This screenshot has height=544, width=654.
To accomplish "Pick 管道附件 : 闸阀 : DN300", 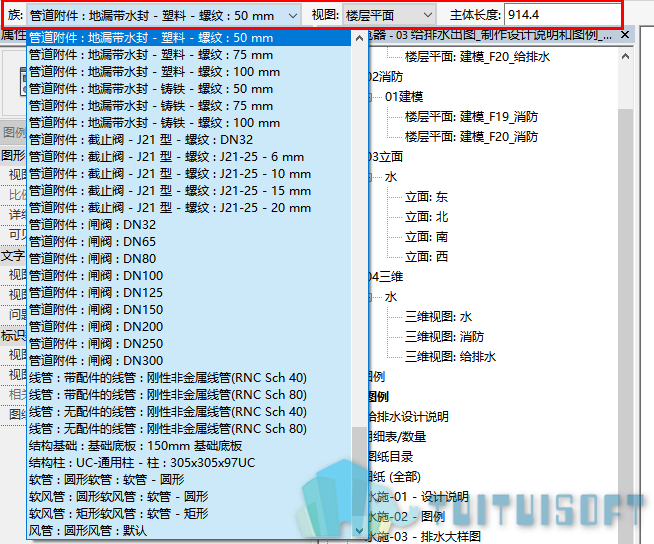I will point(189,361).
